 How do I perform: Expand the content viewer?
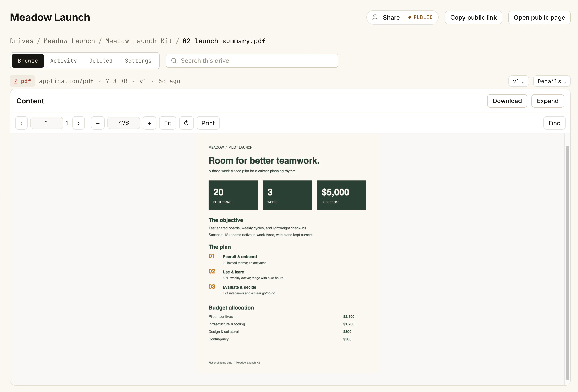point(548,101)
